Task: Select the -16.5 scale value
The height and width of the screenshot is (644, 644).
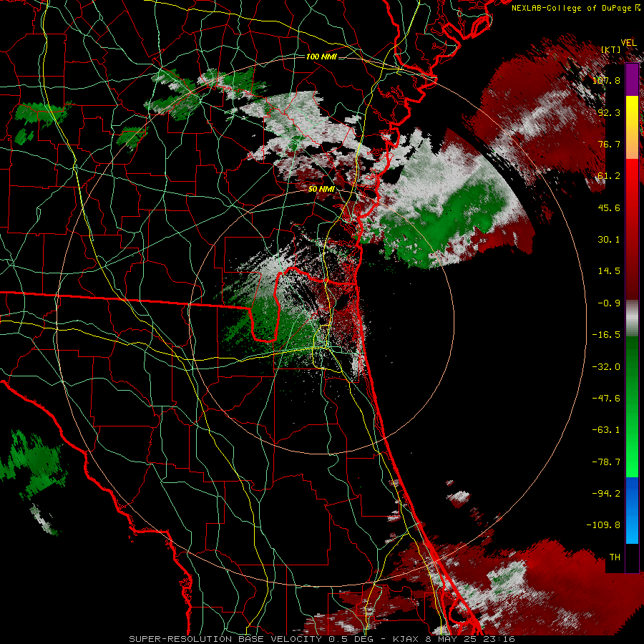Action: (606, 335)
